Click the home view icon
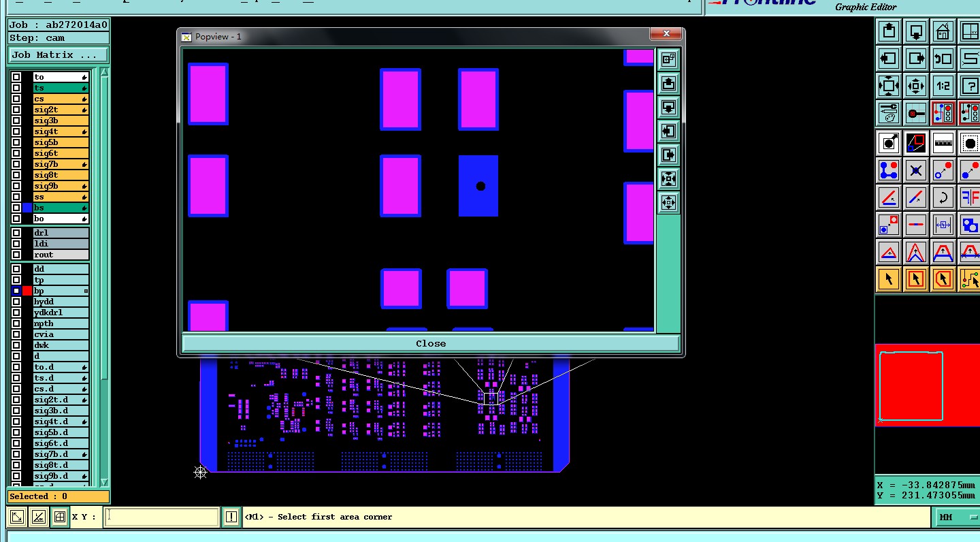Viewport: 980px width, 542px height. (x=943, y=31)
